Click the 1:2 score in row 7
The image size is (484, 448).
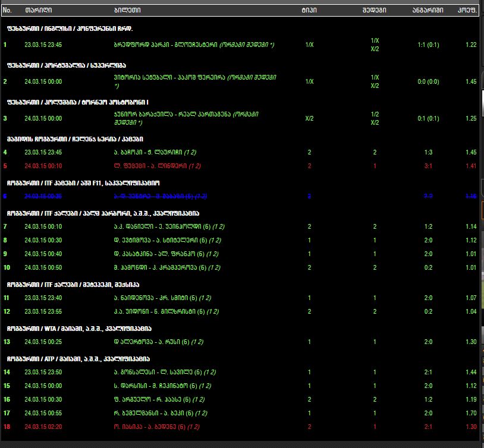428,226
